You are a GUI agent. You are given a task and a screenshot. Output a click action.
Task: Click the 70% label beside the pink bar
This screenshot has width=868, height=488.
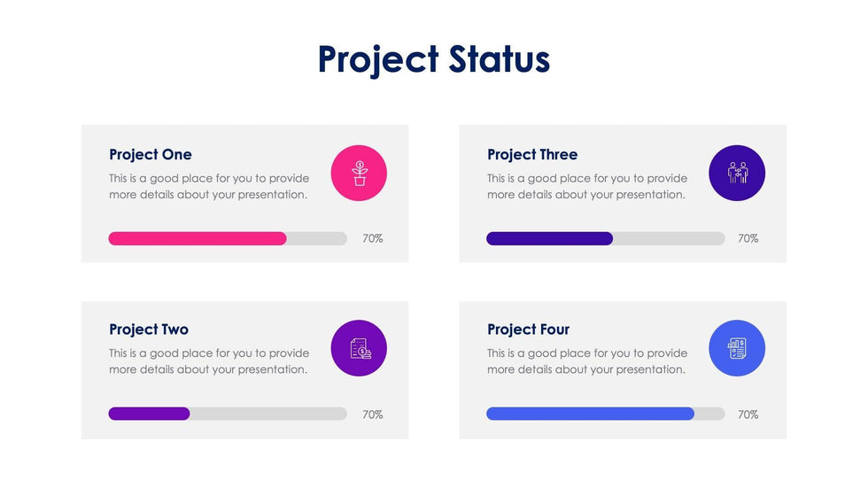pyautogui.click(x=373, y=238)
